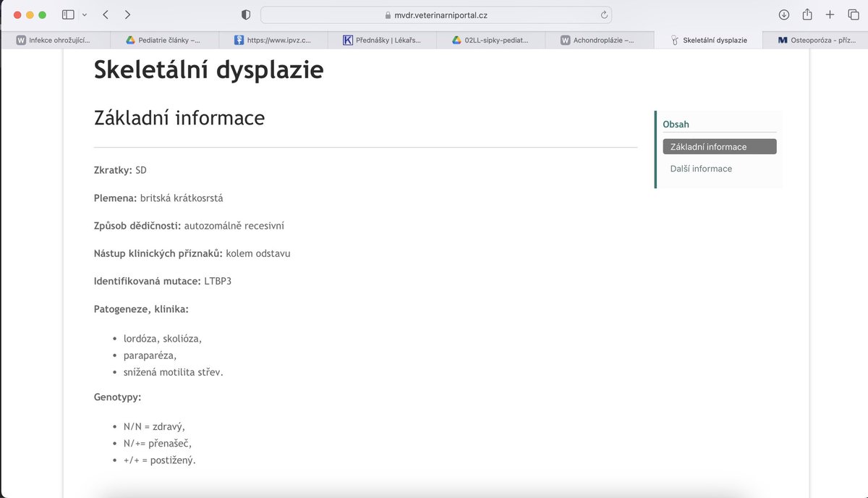Click the 'Skeletální dysplazie' page title
The height and width of the screenshot is (498, 868).
[209, 69]
